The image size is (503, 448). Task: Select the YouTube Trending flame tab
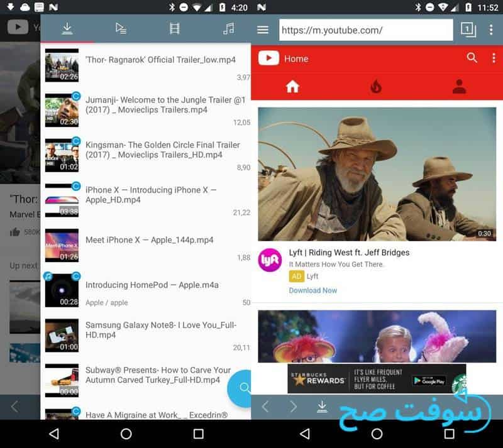pyautogui.click(x=376, y=86)
